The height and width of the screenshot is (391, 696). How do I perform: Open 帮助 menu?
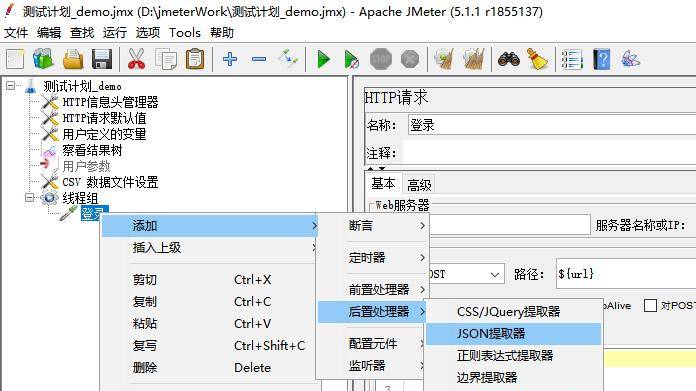click(x=221, y=32)
